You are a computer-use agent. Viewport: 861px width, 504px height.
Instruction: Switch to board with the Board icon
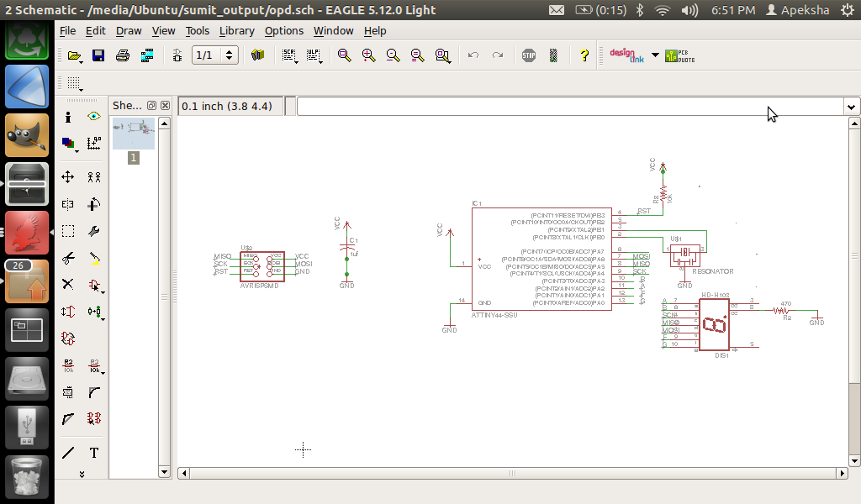coord(147,55)
